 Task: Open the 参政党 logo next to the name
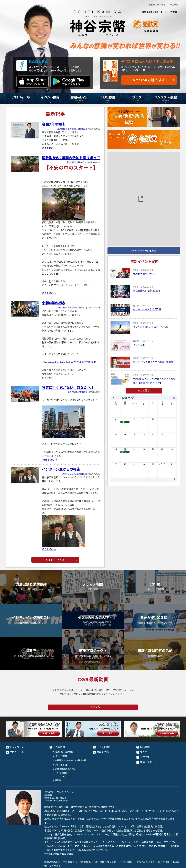click(x=145, y=24)
